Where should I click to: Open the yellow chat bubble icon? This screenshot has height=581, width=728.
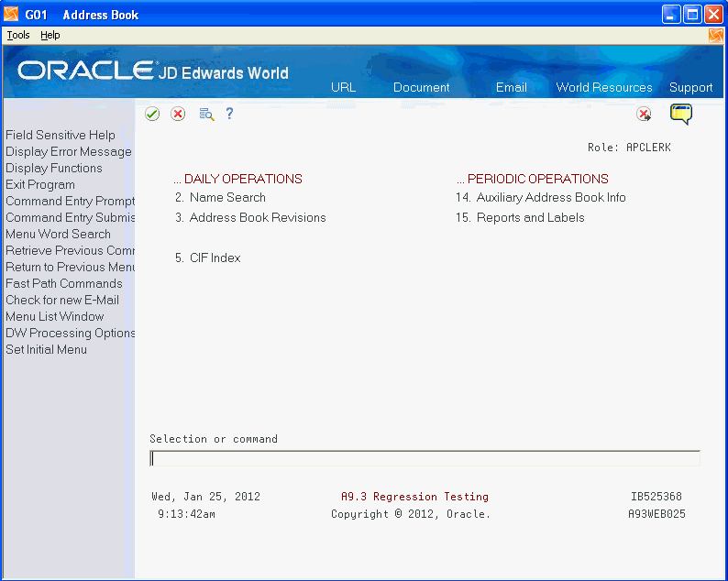click(681, 115)
